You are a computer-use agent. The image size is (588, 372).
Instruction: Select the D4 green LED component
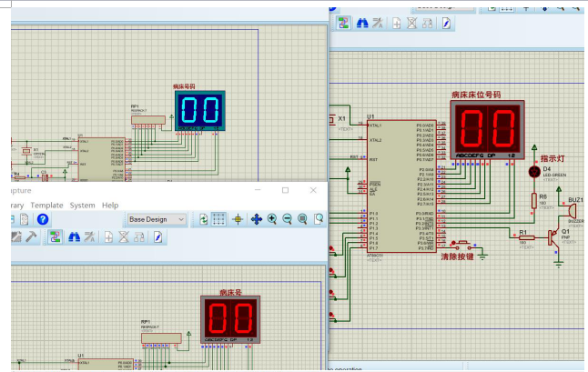[x=534, y=172]
